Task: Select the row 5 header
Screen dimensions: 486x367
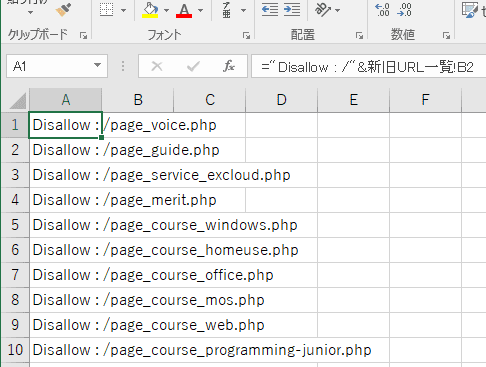Action: point(15,225)
